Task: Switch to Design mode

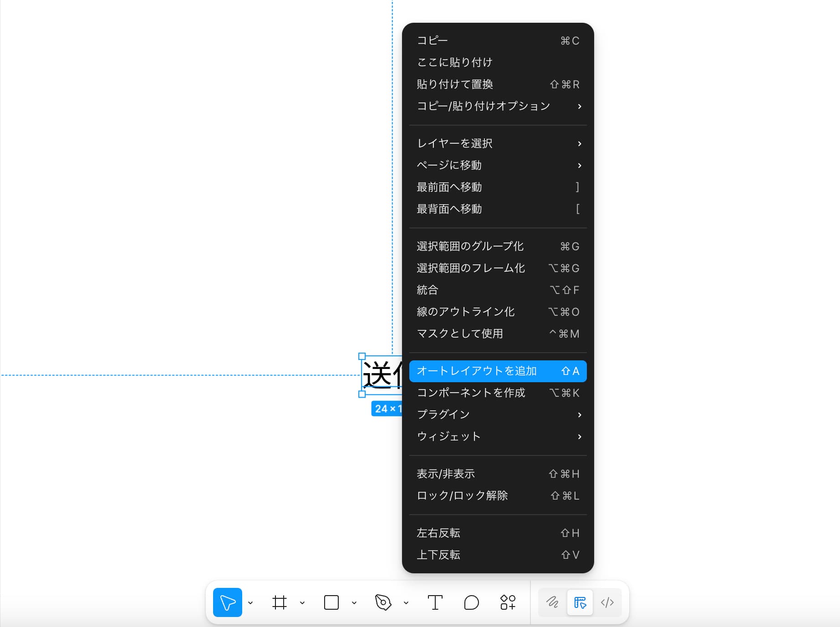Action: tap(580, 602)
